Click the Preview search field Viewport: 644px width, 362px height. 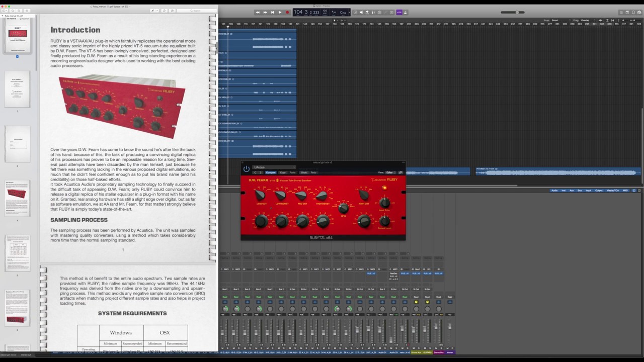(x=197, y=11)
